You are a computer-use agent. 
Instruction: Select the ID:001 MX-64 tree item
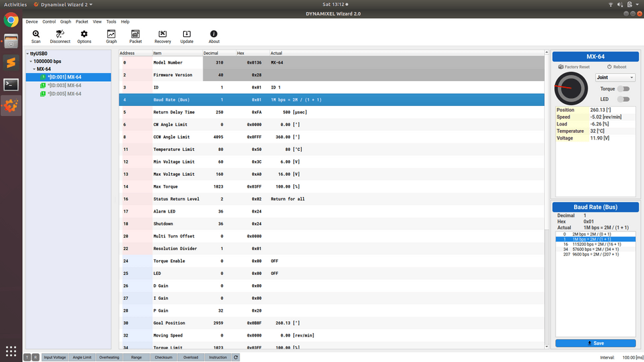tap(68, 77)
